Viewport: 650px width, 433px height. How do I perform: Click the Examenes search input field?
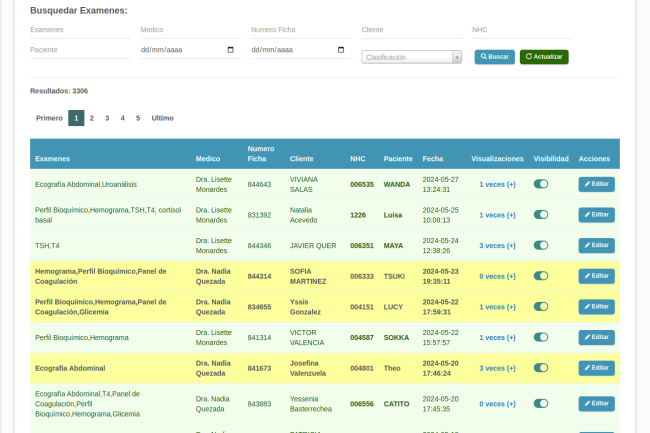80,30
